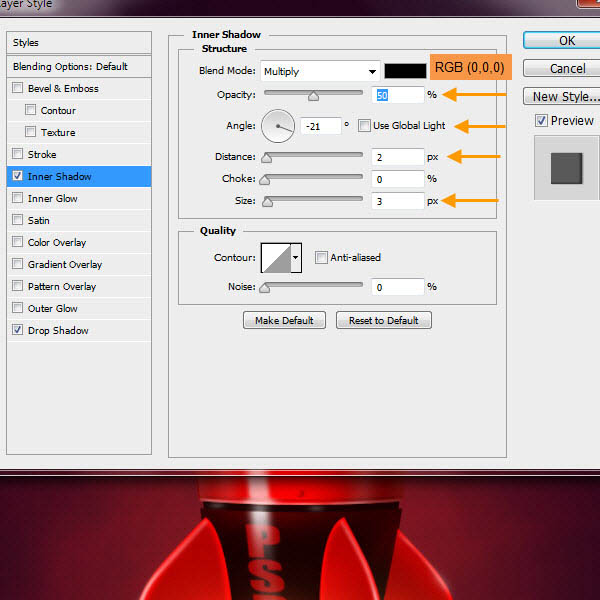Click the OK button
600x600 pixels.
point(565,41)
